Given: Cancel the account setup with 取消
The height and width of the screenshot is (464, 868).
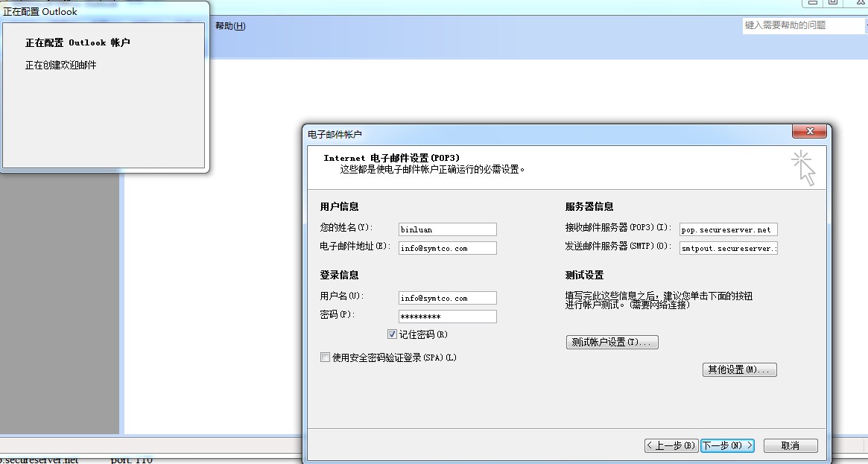Looking at the screenshot, I should click(791, 445).
